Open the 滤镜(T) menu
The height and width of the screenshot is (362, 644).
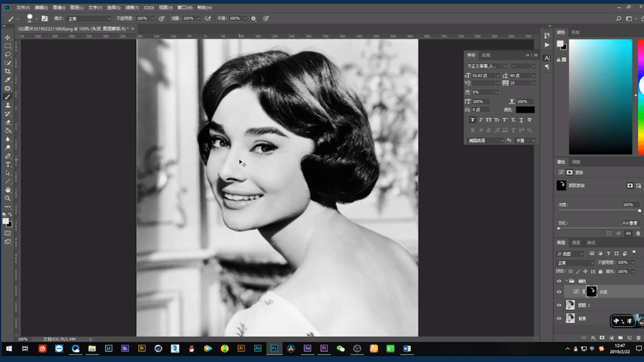pos(132,8)
